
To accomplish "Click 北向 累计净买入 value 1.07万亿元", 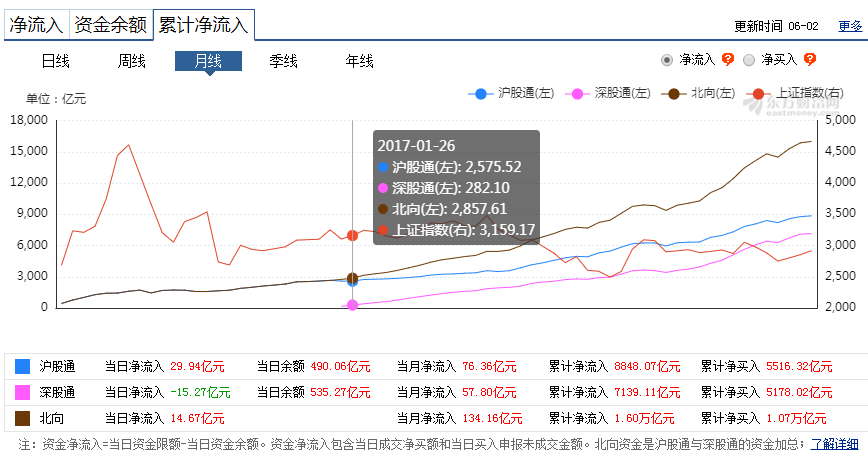I will (x=796, y=418).
